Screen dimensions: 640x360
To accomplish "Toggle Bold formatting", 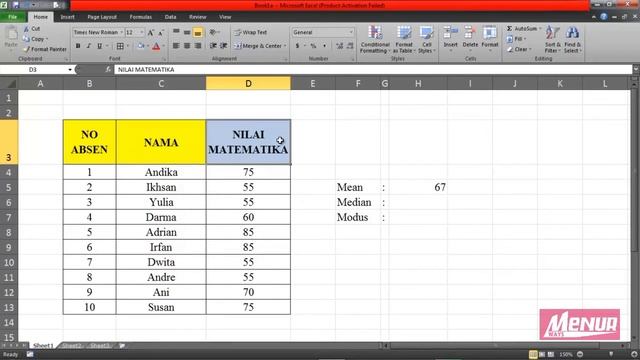I will tap(78, 46).
